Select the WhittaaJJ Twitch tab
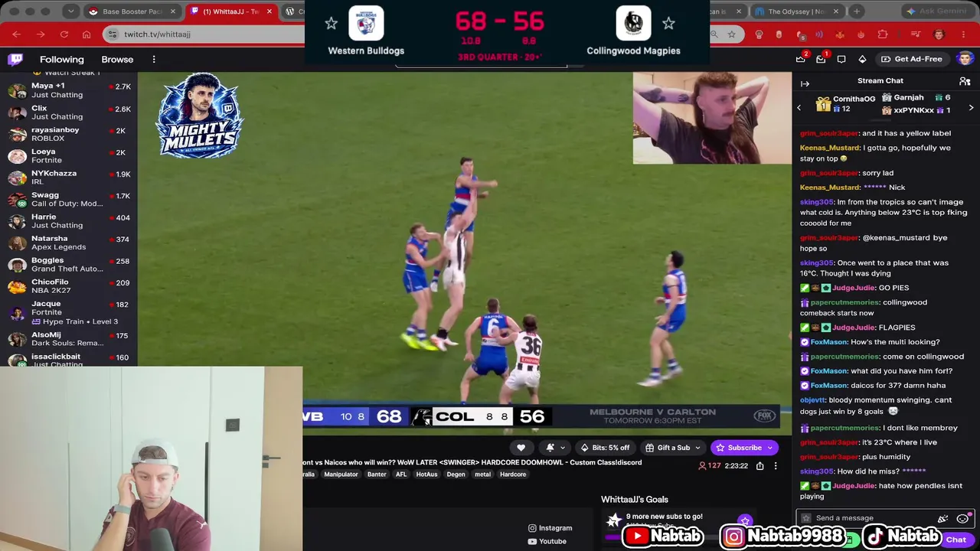 coord(230,11)
